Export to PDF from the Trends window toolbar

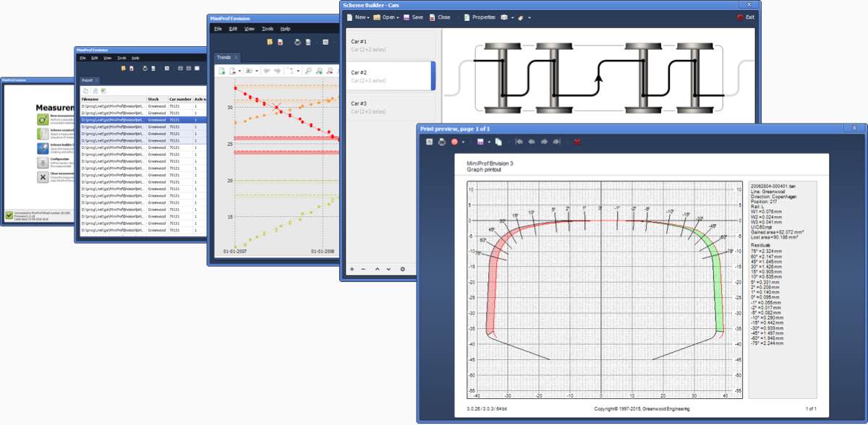(231, 71)
